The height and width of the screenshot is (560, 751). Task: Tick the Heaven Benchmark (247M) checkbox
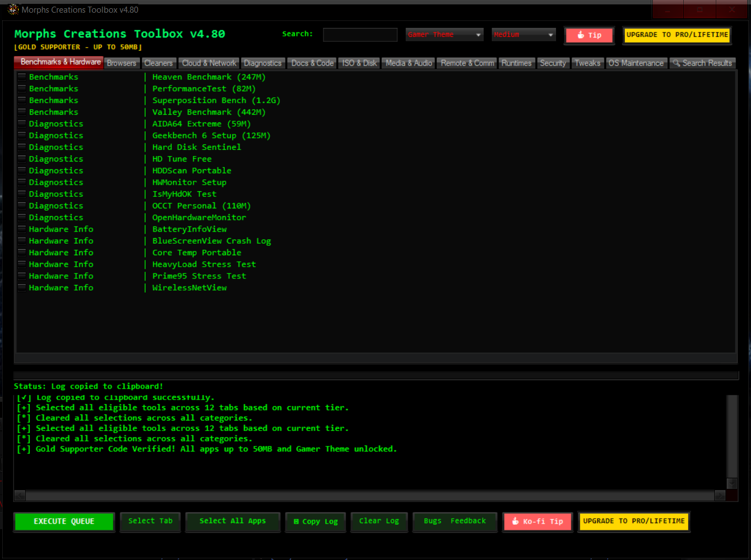point(22,77)
